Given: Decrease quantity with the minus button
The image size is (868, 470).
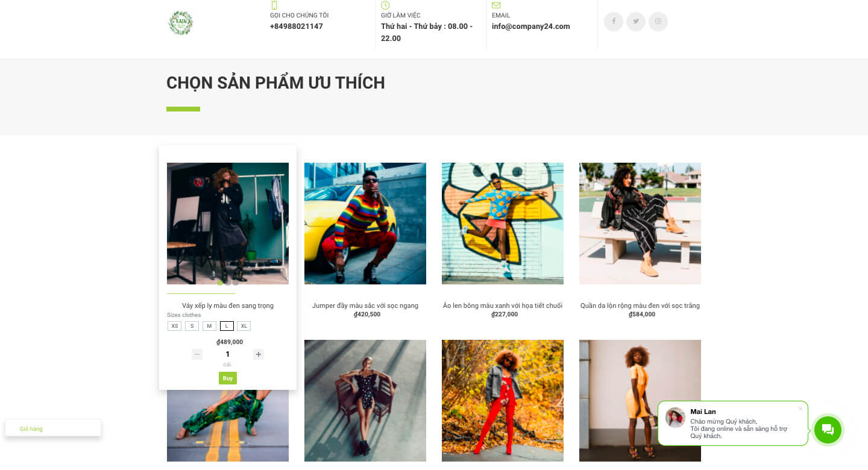Looking at the screenshot, I should click(197, 354).
